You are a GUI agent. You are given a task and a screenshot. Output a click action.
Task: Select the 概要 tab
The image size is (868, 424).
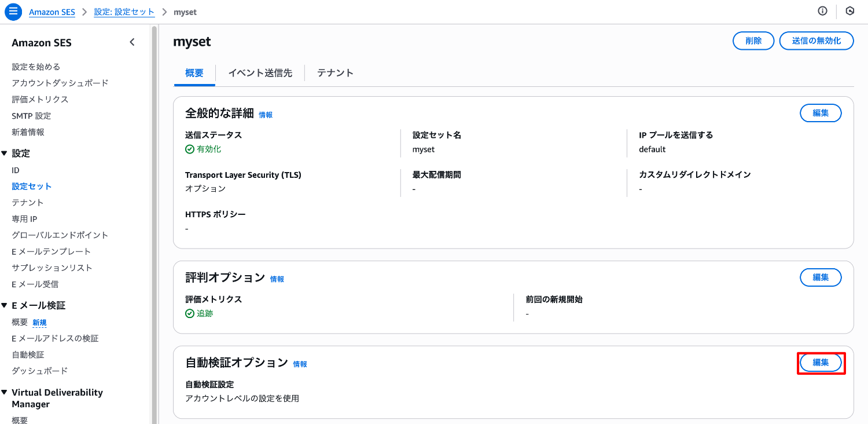tap(194, 73)
